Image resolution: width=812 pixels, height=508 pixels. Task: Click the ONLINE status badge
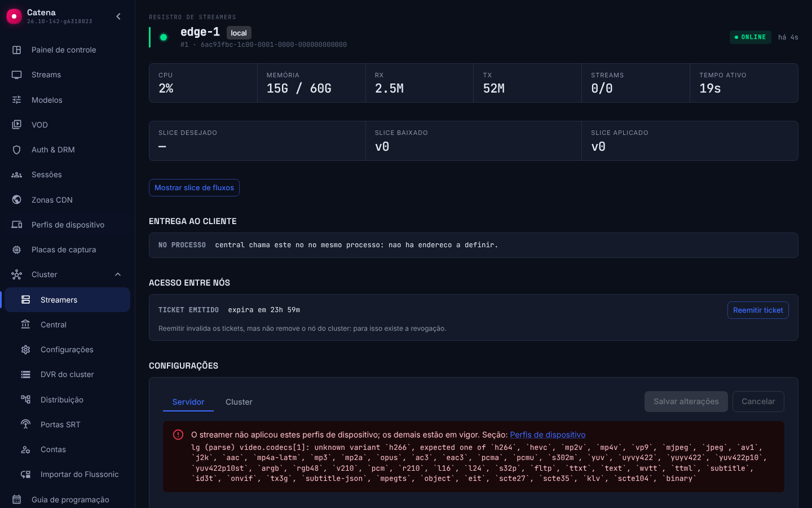tap(751, 37)
